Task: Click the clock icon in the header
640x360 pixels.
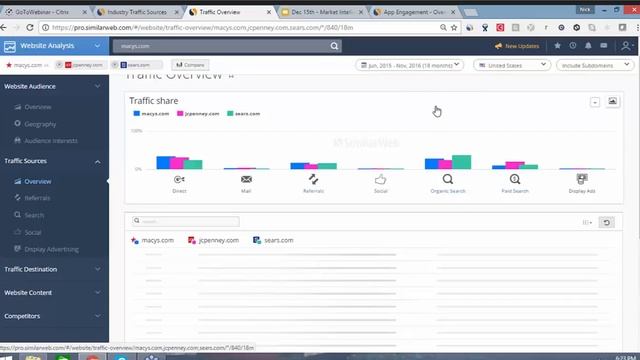Action: click(573, 46)
